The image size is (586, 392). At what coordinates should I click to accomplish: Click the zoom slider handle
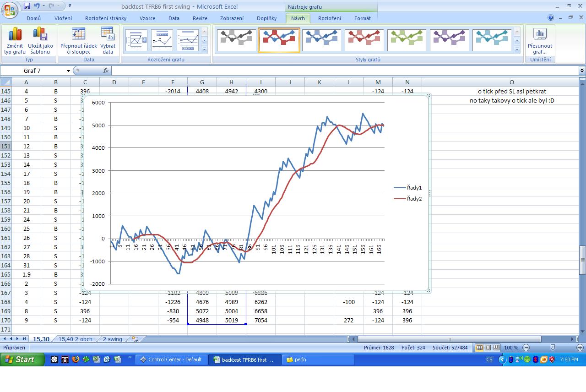553,348
